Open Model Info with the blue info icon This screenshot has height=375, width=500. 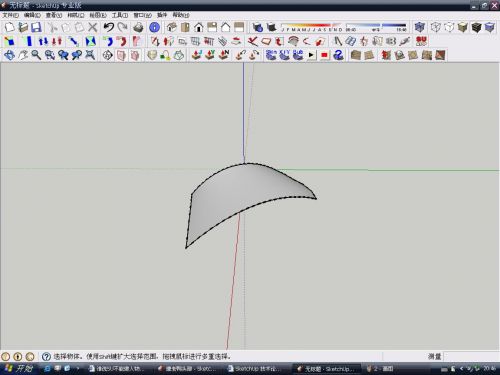(x=154, y=27)
